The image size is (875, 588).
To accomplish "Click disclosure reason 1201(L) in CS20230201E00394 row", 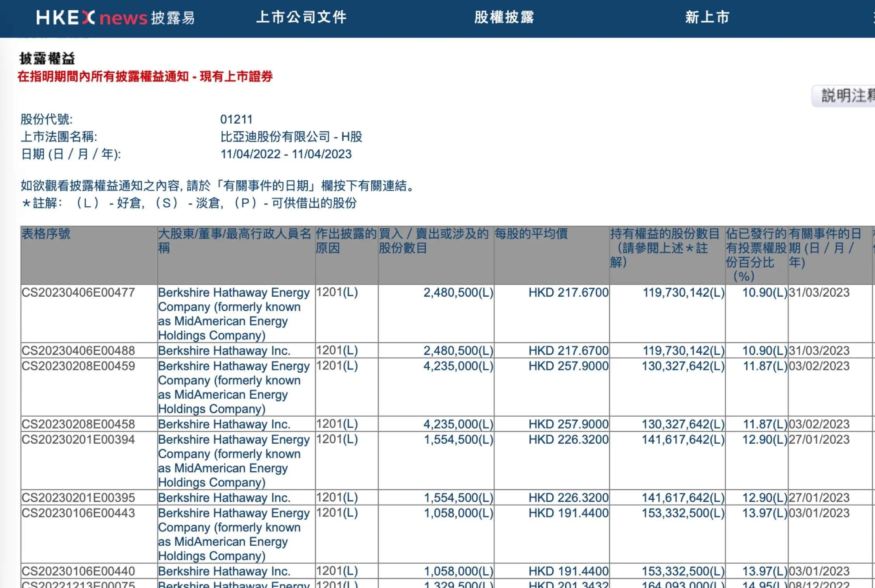I will pyautogui.click(x=337, y=439).
